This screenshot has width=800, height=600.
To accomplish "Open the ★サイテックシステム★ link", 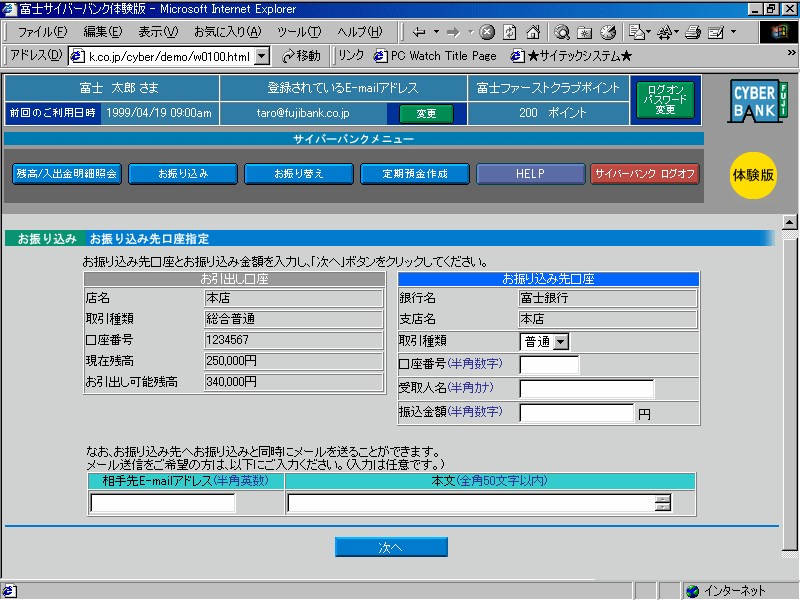I will (x=571, y=56).
